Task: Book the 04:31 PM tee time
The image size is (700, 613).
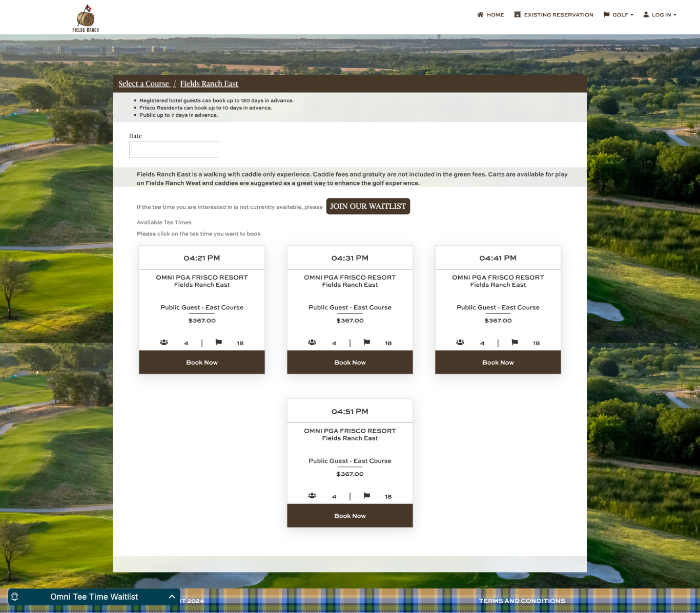Action: point(350,363)
